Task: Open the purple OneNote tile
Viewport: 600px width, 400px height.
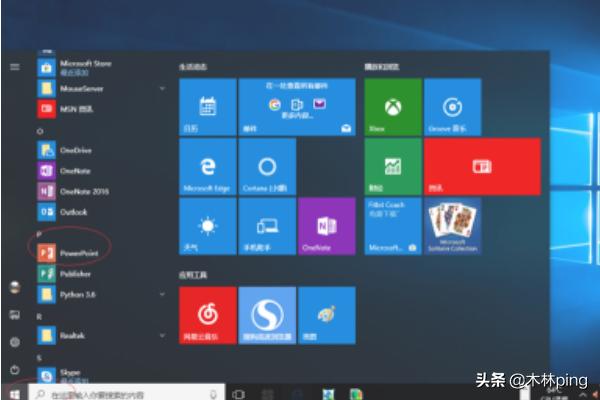Action: click(x=327, y=226)
